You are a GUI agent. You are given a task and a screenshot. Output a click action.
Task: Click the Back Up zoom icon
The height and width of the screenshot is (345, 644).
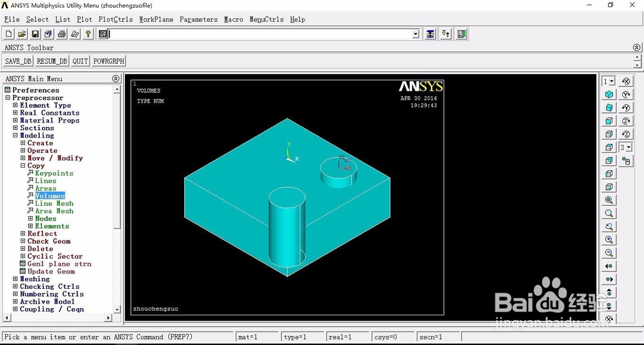pyautogui.click(x=609, y=226)
